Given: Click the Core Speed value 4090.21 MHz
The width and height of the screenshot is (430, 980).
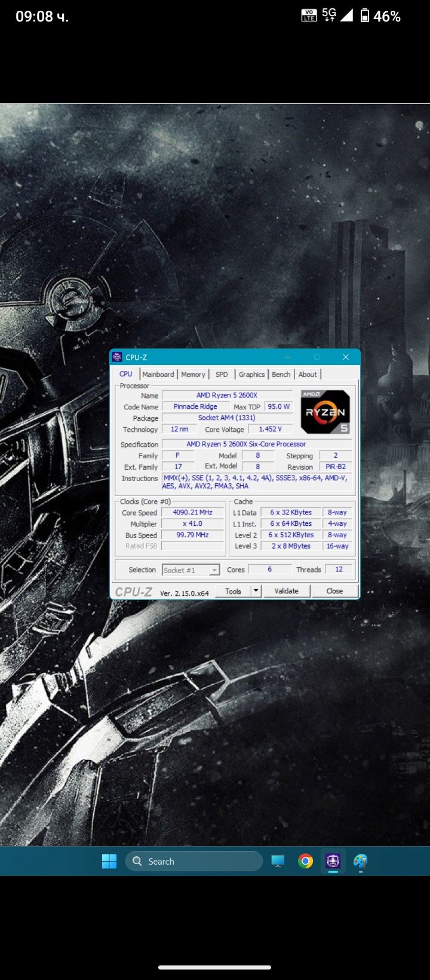Looking at the screenshot, I should [192, 513].
